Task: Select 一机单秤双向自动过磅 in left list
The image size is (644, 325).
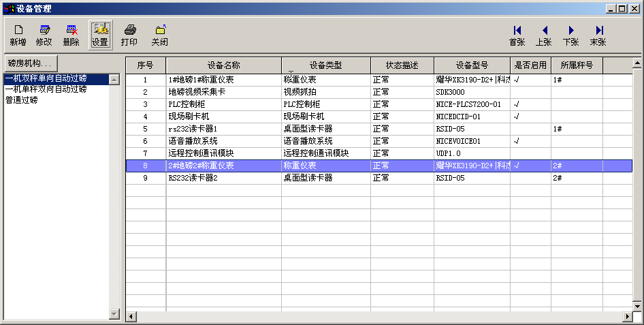Action: 46,89
